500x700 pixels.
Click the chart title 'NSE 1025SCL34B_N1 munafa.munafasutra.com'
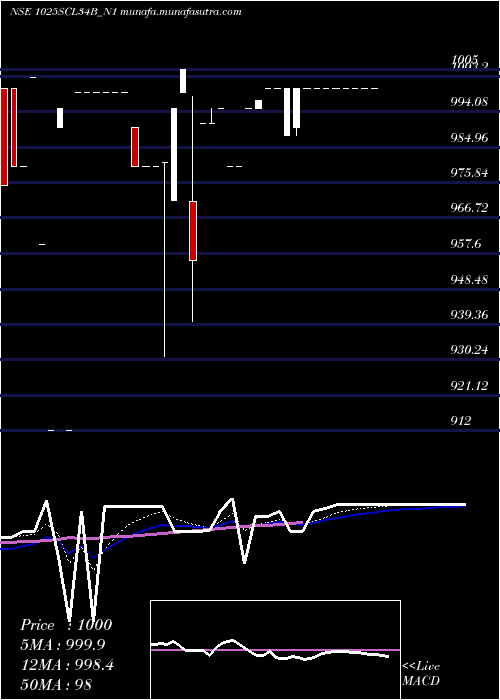coord(125,12)
